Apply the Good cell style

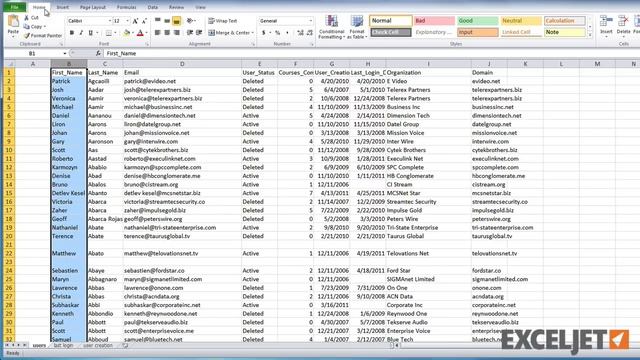click(477, 20)
